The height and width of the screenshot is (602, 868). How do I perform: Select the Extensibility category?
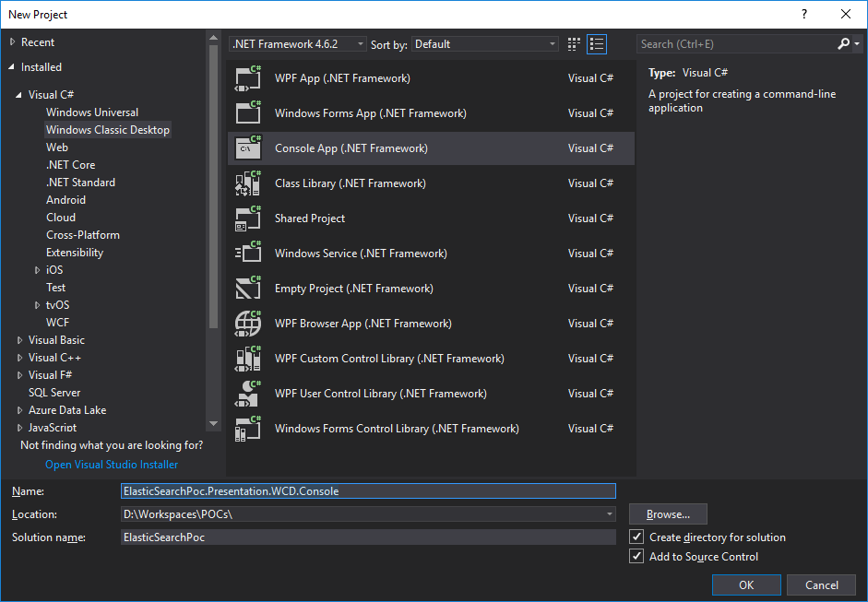tap(75, 253)
